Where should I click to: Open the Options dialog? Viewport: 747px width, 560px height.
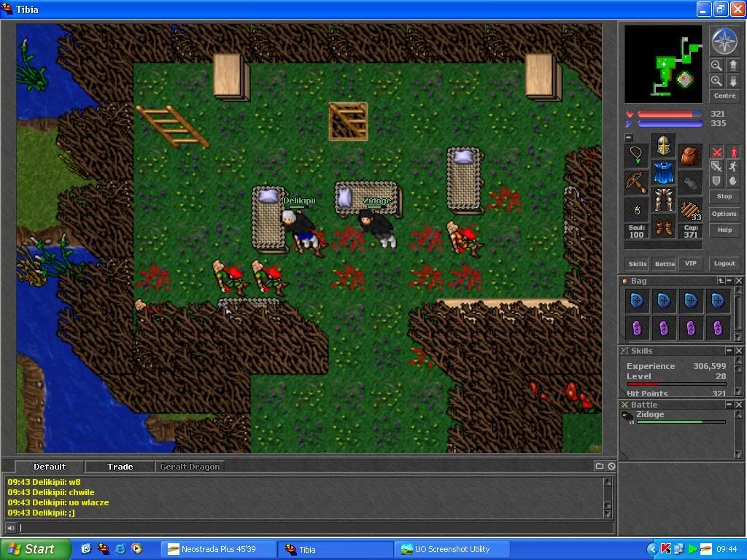724,214
